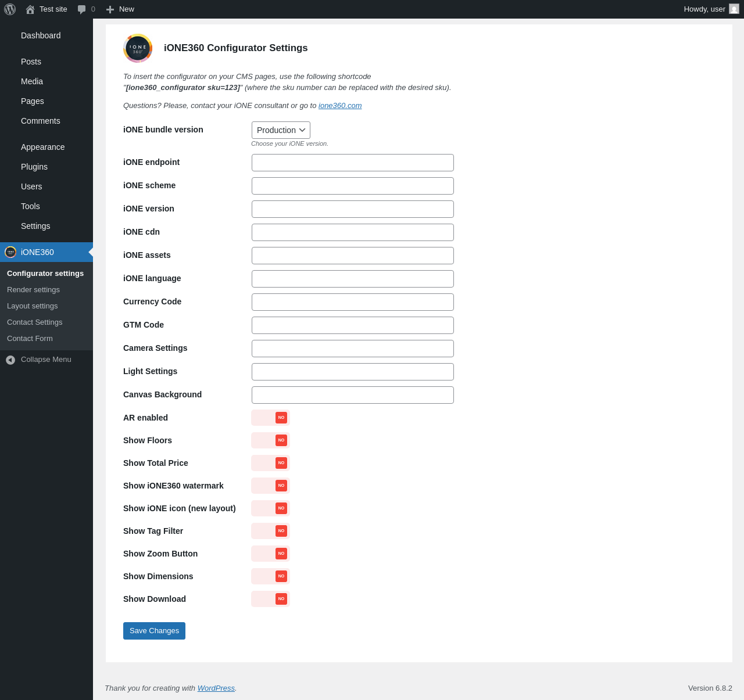Click the Test site home icon
Viewport: 744px width, 700px height.
tap(30, 9)
